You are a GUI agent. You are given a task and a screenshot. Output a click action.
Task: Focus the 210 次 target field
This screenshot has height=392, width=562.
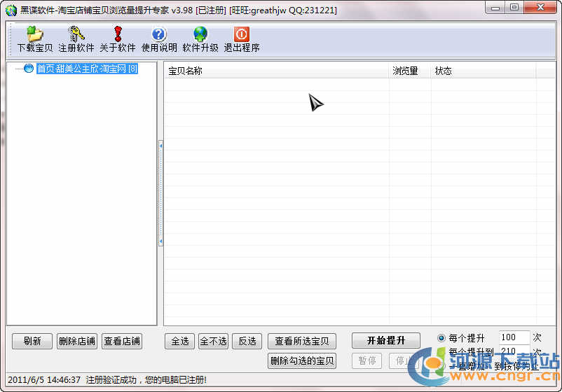(514, 351)
